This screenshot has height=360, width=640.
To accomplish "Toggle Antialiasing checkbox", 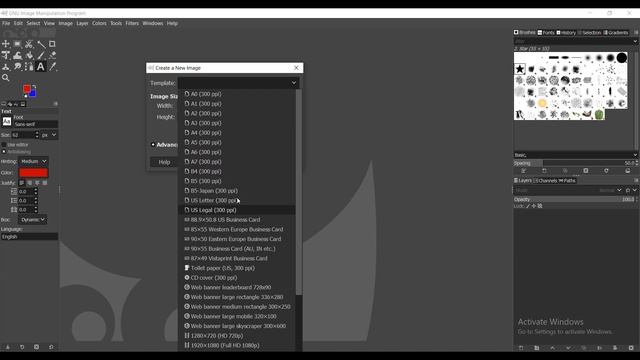I will pyautogui.click(x=4, y=151).
